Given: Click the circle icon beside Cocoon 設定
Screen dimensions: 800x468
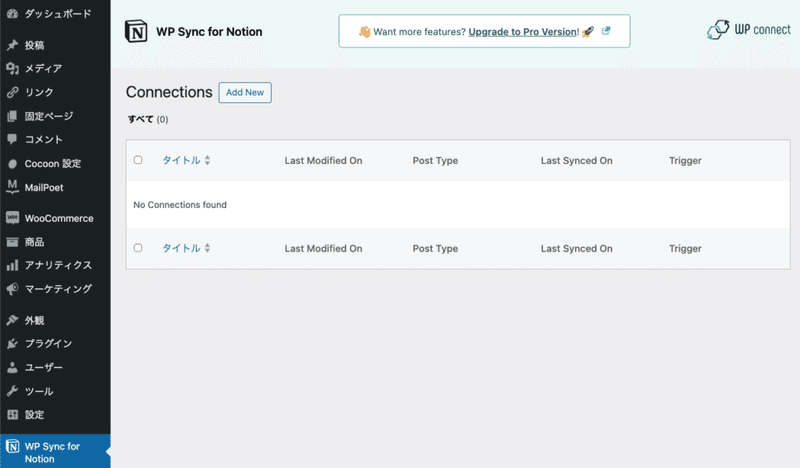Looking at the screenshot, I should point(12,164).
